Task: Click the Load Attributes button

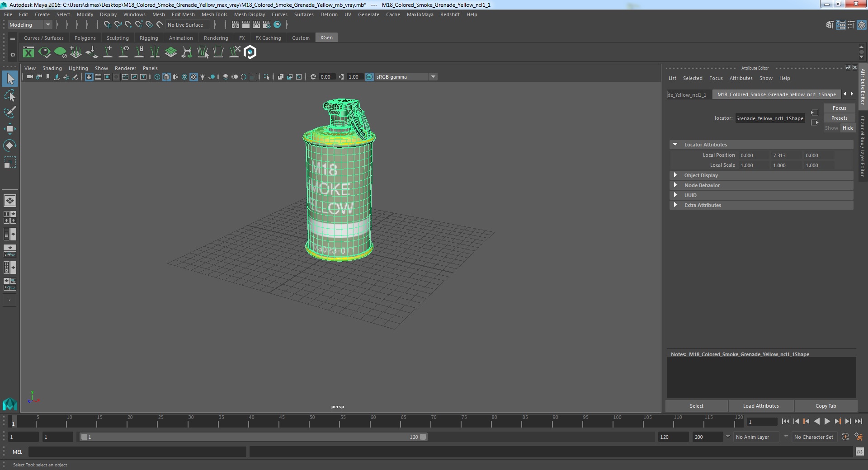Action: [x=761, y=406]
